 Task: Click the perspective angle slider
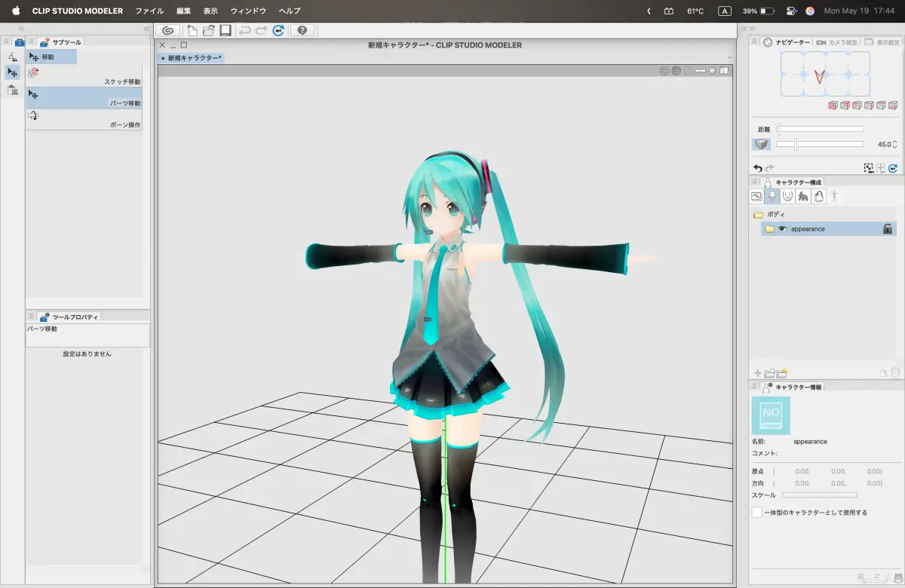[x=821, y=144]
